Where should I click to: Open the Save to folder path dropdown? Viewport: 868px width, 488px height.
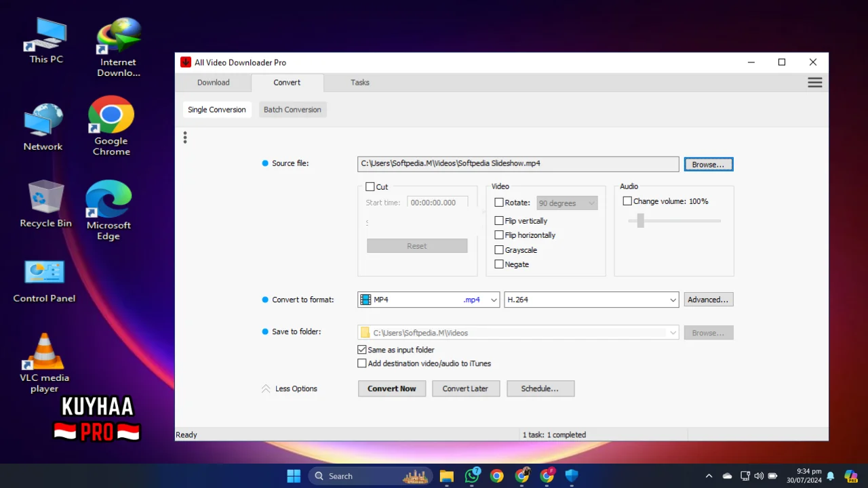(518, 333)
